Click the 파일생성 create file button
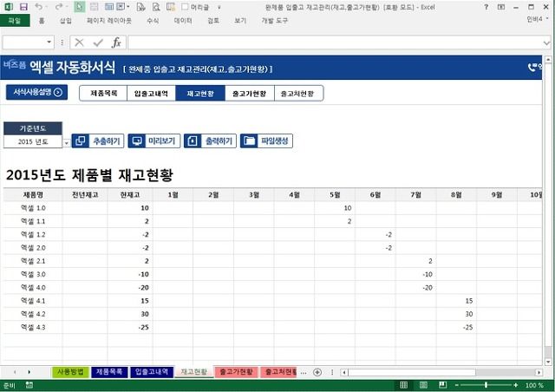 (266, 141)
